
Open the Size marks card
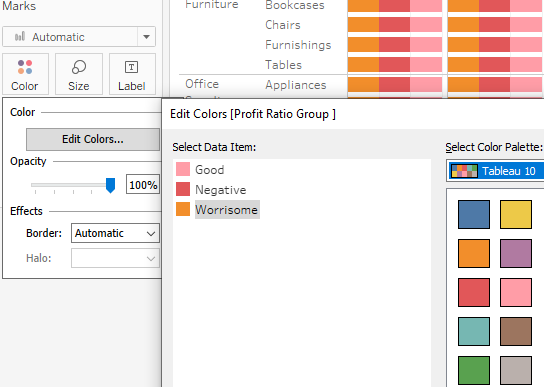tap(79, 74)
